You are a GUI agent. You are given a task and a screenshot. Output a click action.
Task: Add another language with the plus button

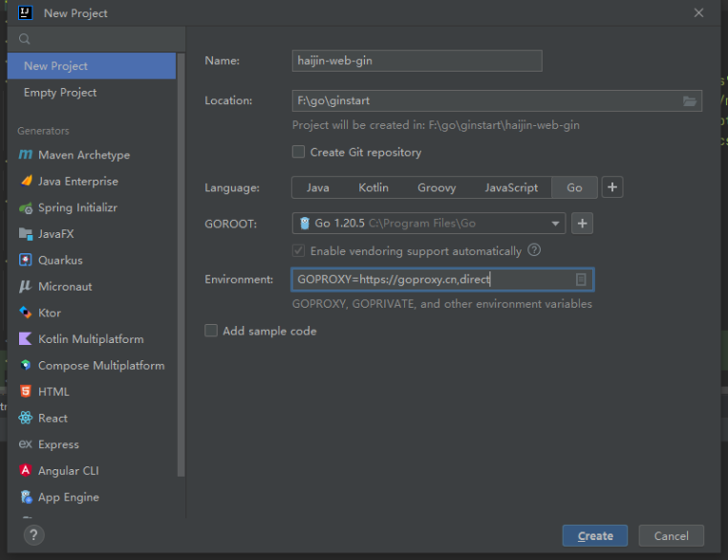pos(612,187)
